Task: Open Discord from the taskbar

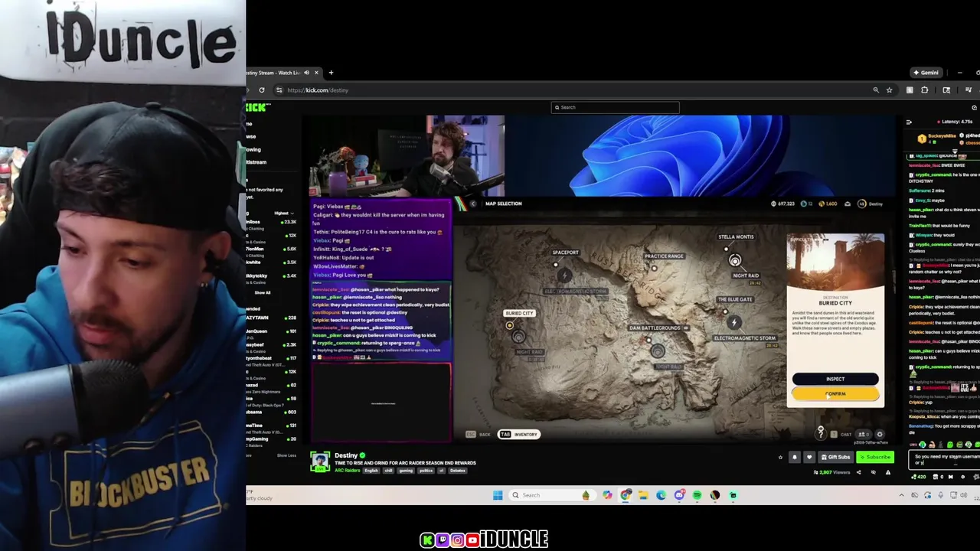Action: [x=679, y=495]
